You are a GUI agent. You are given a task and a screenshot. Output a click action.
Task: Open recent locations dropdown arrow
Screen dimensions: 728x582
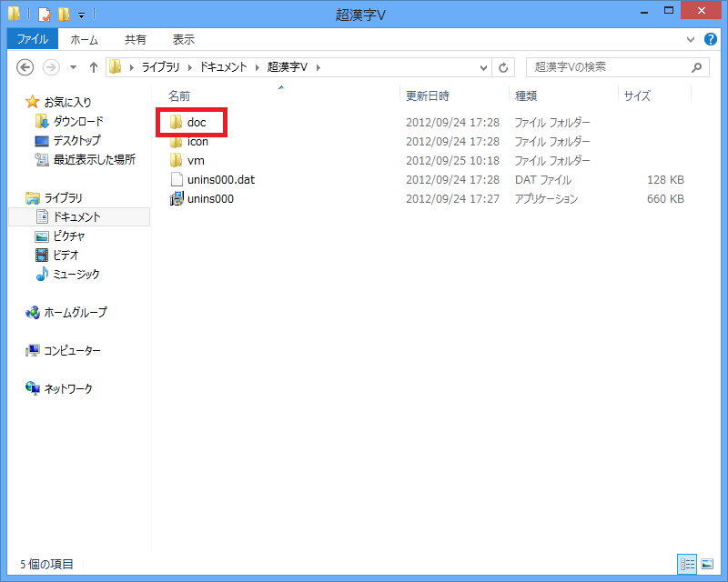(73, 67)
